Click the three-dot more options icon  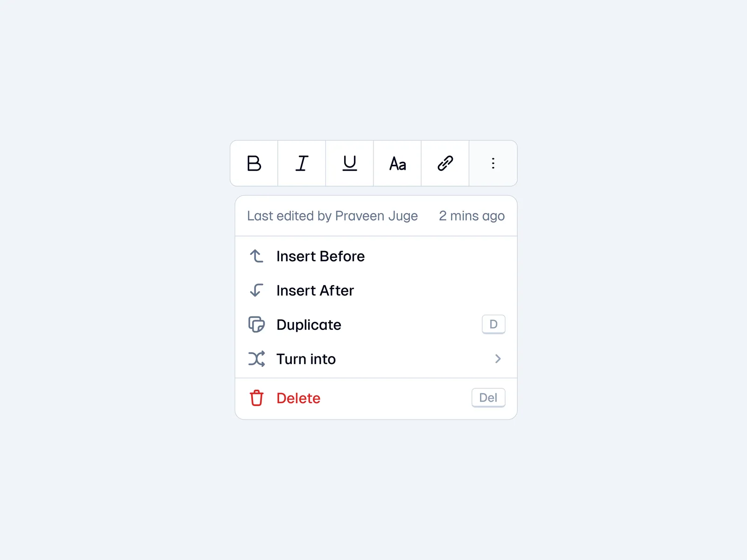(x=493, y=163)
